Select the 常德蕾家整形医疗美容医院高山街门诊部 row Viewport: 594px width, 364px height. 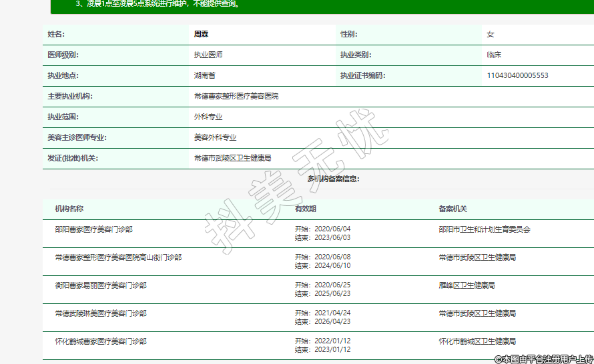tap(118, 257)
